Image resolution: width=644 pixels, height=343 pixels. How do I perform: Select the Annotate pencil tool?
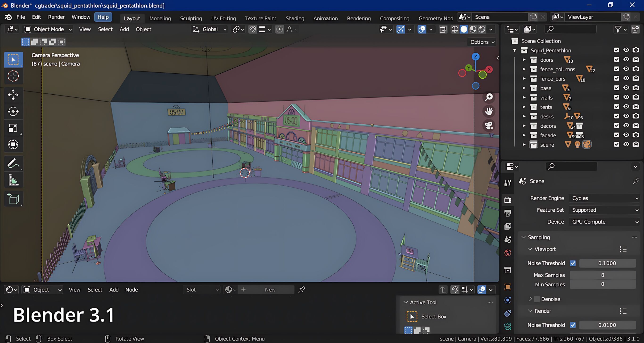13,163
